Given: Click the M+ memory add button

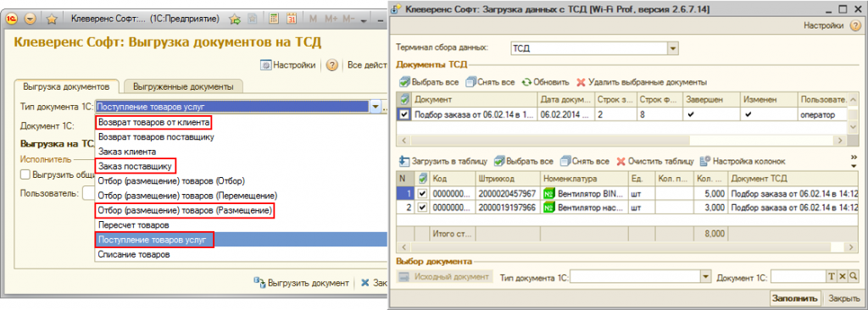Looking at the screenshot, I should click(x=331, y=19).
